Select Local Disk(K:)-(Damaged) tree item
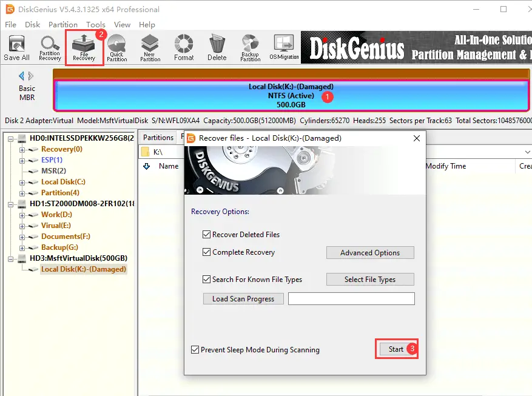The width and height of the screenshot is (532, 396). coord(84,269)
